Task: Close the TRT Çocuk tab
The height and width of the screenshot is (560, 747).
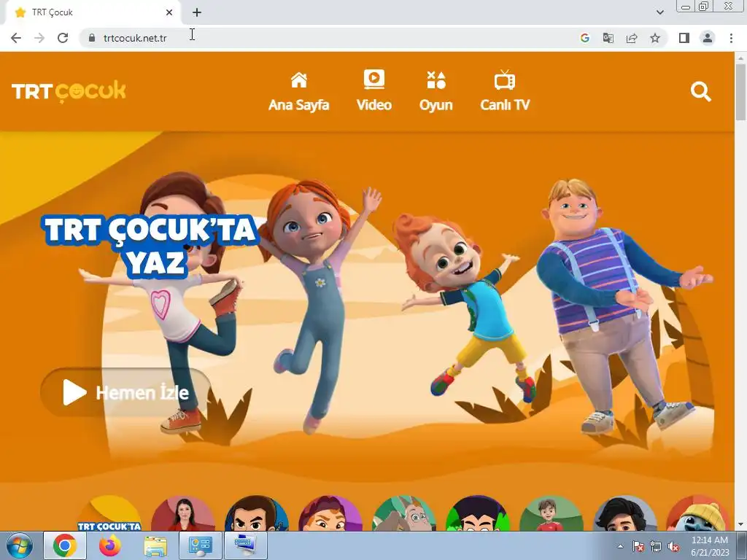Action: 169,12
